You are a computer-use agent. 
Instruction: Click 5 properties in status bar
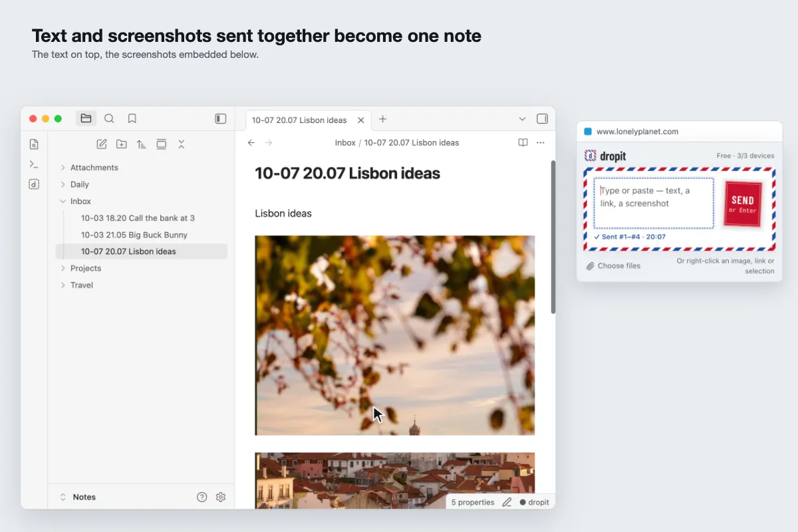click(x=473, y=502)
